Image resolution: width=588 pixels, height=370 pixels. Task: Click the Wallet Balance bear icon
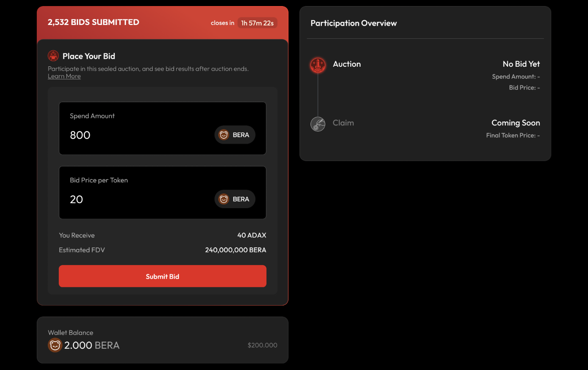pyautogui.click(x=55, y=345)
